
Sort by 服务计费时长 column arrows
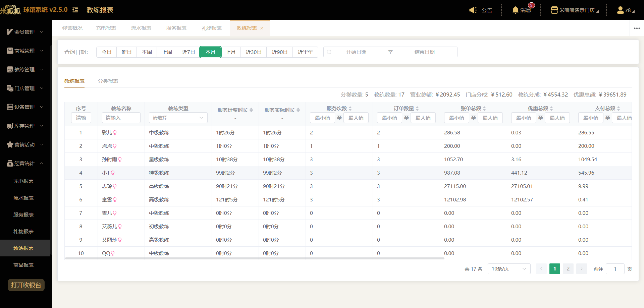(x=251, y=110)
